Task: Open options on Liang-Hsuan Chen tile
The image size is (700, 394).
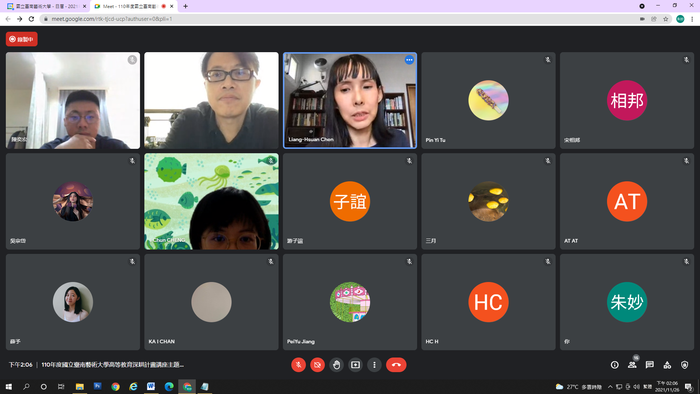Action: coord(409,60)
